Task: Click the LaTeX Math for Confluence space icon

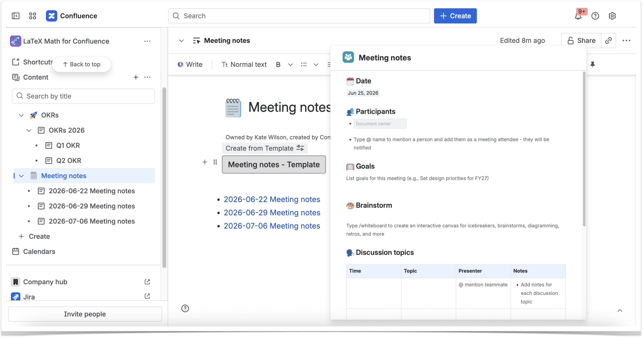Action: tap(15, 41)
